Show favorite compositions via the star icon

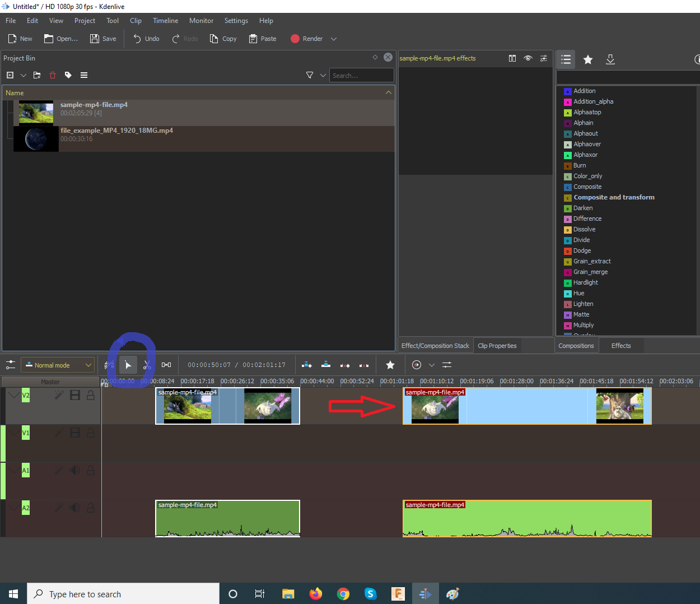pos(588,59)
